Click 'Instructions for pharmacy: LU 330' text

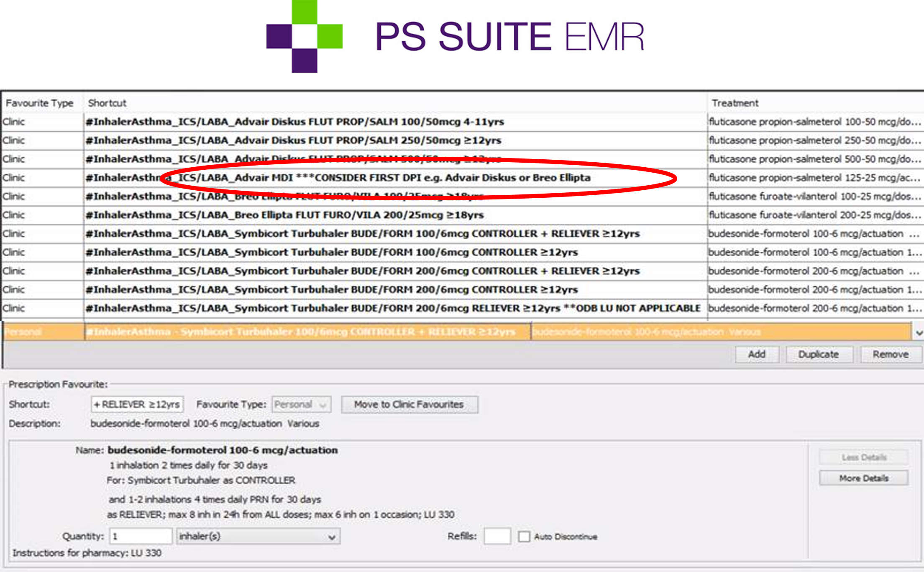(87, 553)
